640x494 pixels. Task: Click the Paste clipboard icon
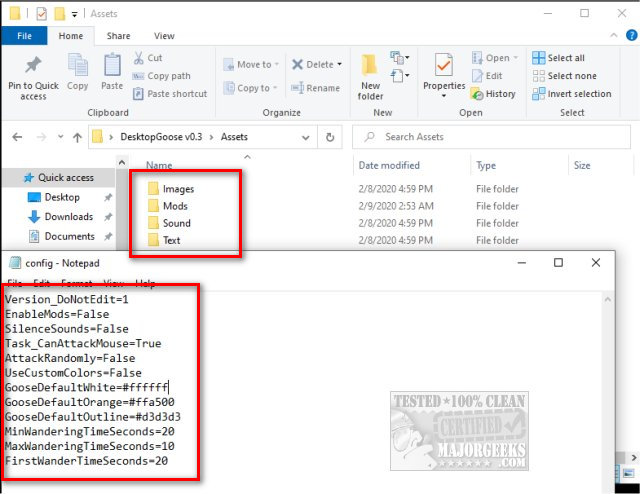pos(112,65)
